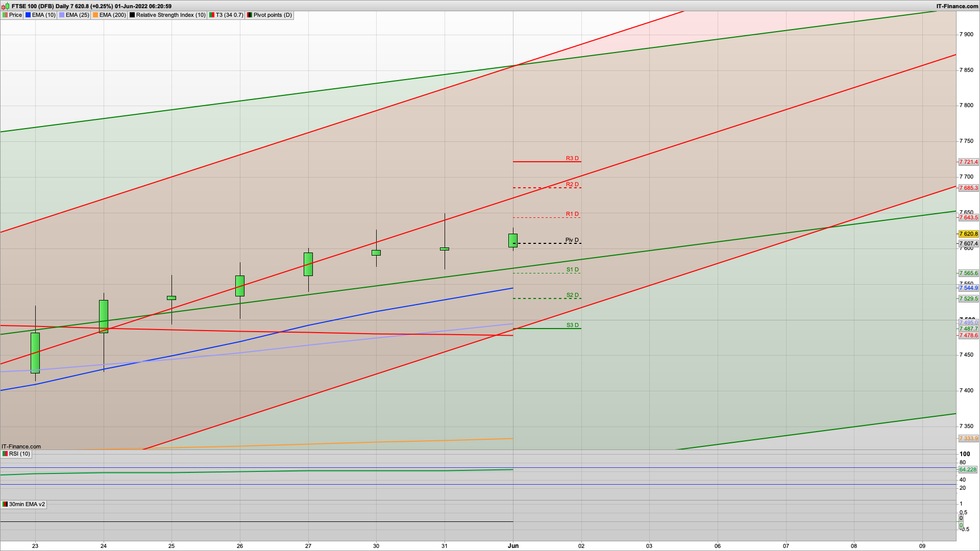This screenshot has width=980, height=551.
Task: Open the RSI (10) panel label
Action: point(19,454)
